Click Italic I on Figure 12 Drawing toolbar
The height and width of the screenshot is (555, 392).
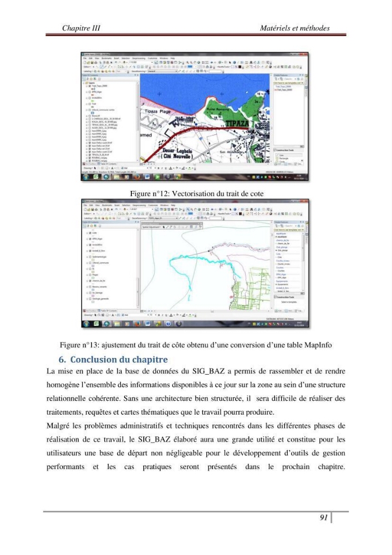click(162, 168)
